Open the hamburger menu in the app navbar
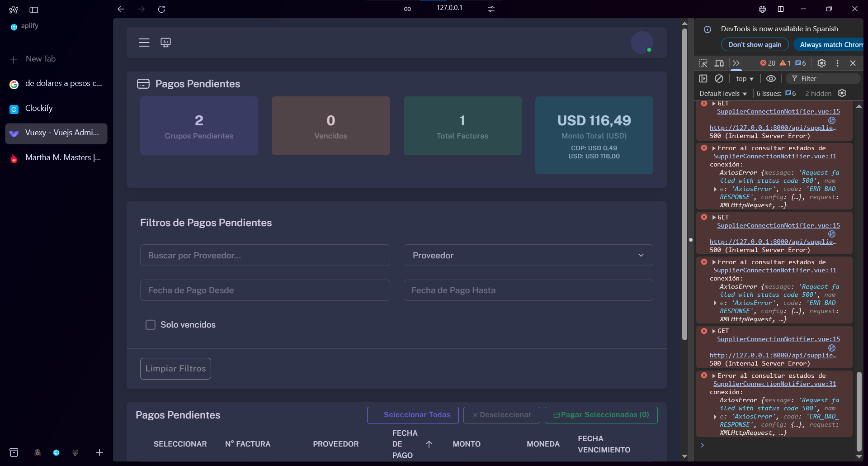Screen dimensions: 868x466 coord(144,43)
